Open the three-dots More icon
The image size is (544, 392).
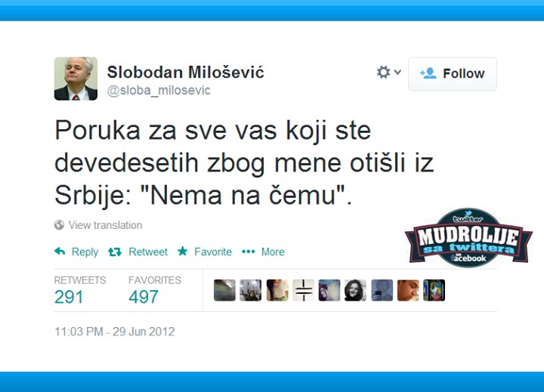tap(249, 252)
